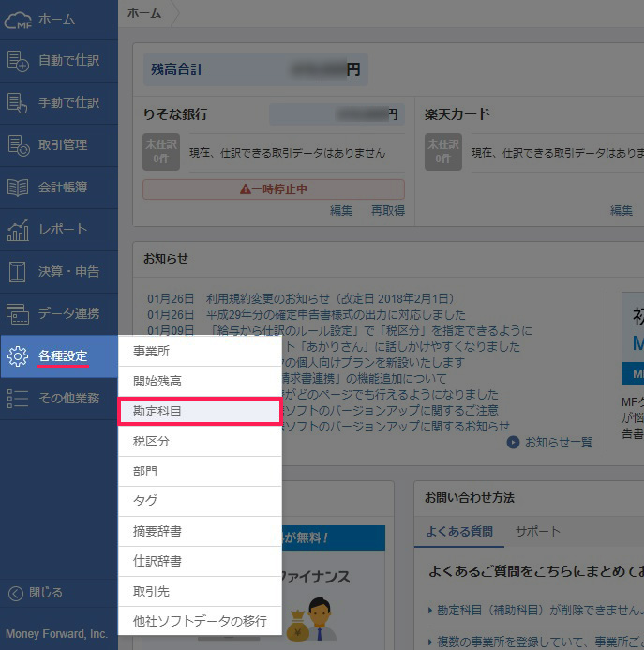
Task: Select the 手動で仕訳 sidebar icon
Action: coord(19,103)
